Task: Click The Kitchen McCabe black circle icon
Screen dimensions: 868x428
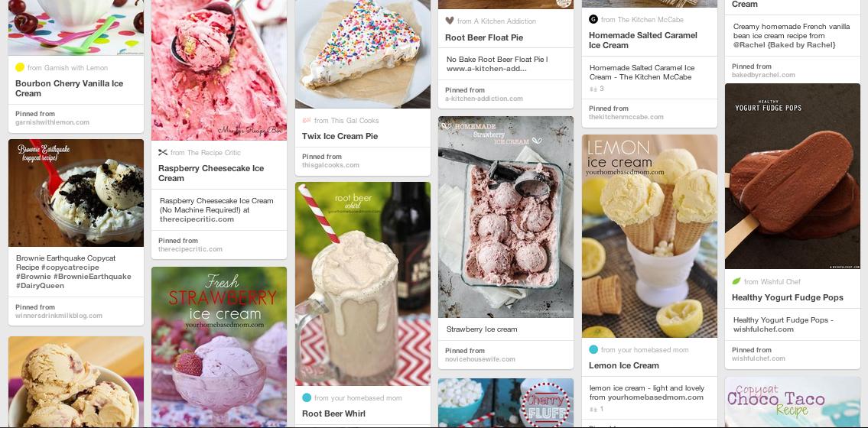Action: pos(593,19)
